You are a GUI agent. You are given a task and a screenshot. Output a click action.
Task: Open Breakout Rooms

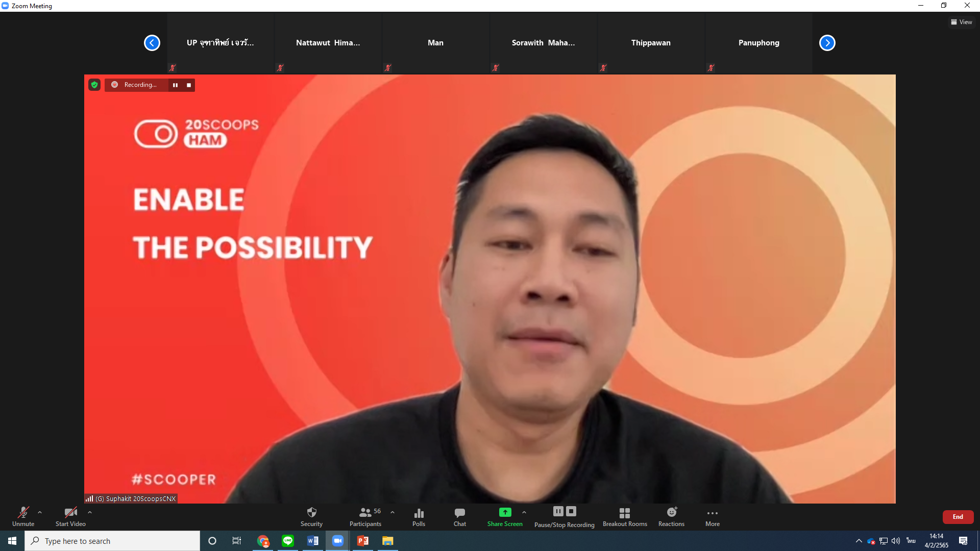click(x=625, y=516)
